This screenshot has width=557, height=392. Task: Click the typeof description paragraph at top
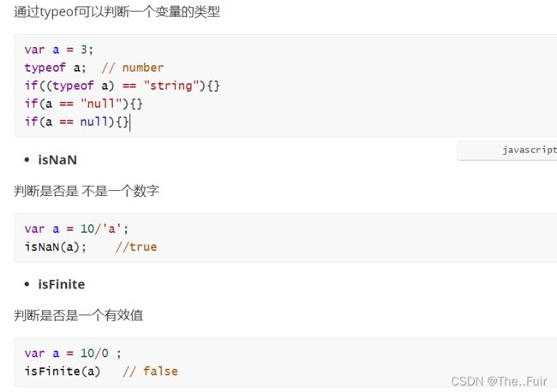(x=117, y=12)
